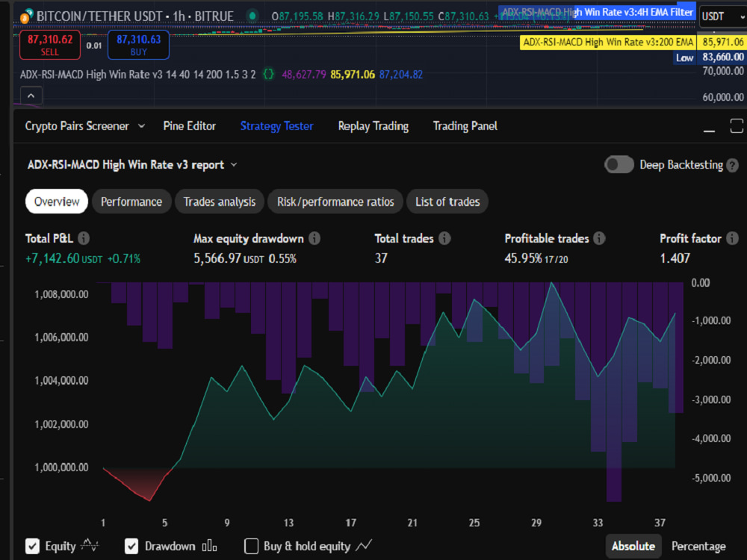Open the strategy report name dropdown
This screenshot has width=747, height=560.
click(234, 165)
